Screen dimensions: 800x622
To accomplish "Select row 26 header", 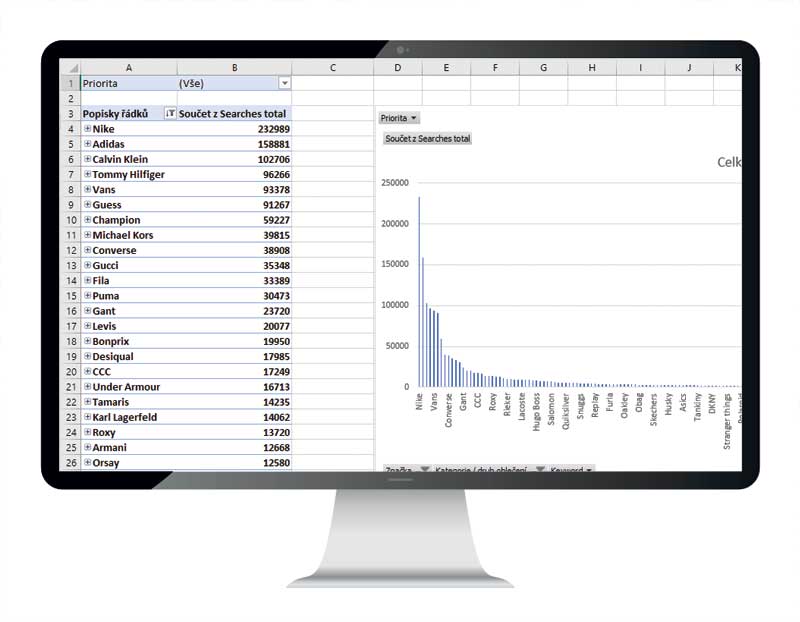I will click(70, 463).
